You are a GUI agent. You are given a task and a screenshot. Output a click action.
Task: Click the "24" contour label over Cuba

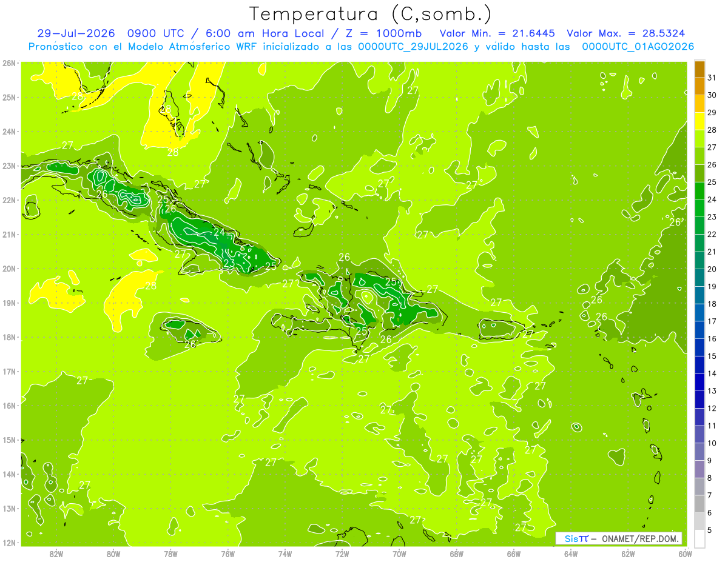[x=219, y=232]
